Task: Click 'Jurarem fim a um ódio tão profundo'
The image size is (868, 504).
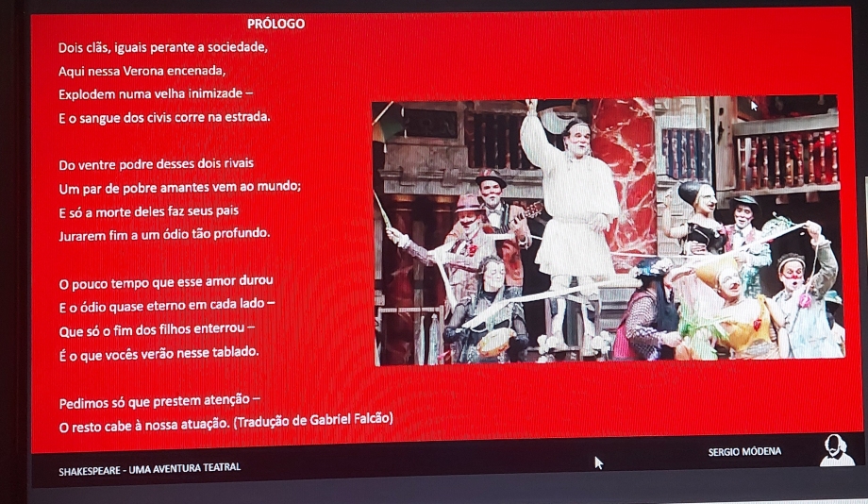Action: (x=164, y=233)
